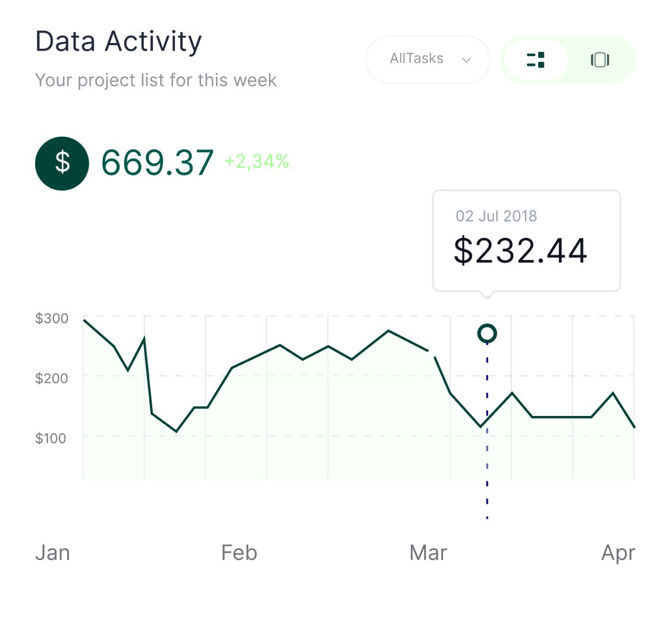This screenshot has height=626, width=672.
Task: Switch to the carousel layout view
Action: (600, 60)
